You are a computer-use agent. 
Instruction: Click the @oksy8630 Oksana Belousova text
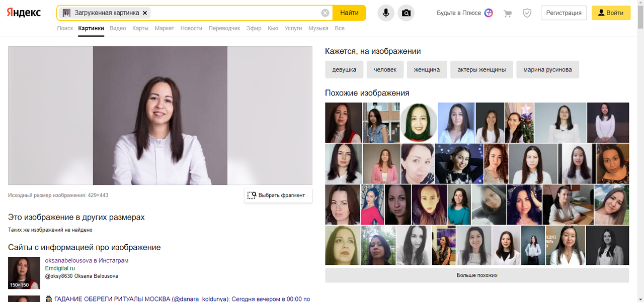(x=82, y=276)
